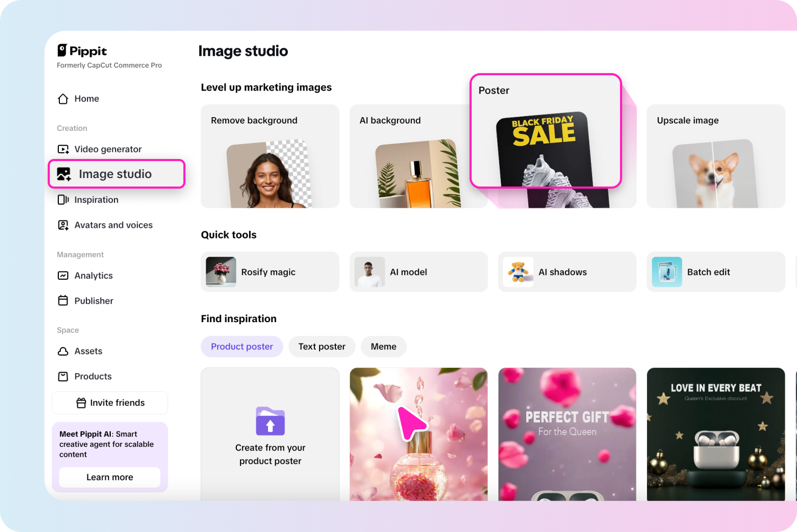Open the Video generator tool icon
The image size is (797, 532).
(x=63, y=149)
